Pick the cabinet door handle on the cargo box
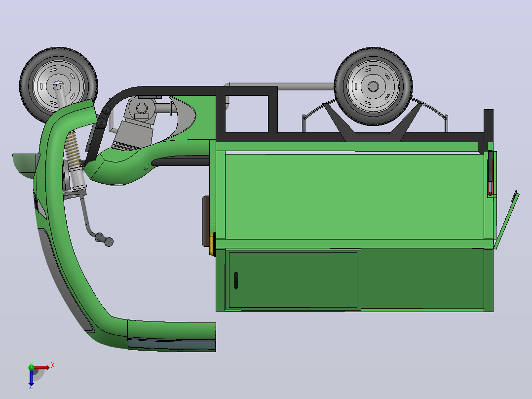 (236, 280)
